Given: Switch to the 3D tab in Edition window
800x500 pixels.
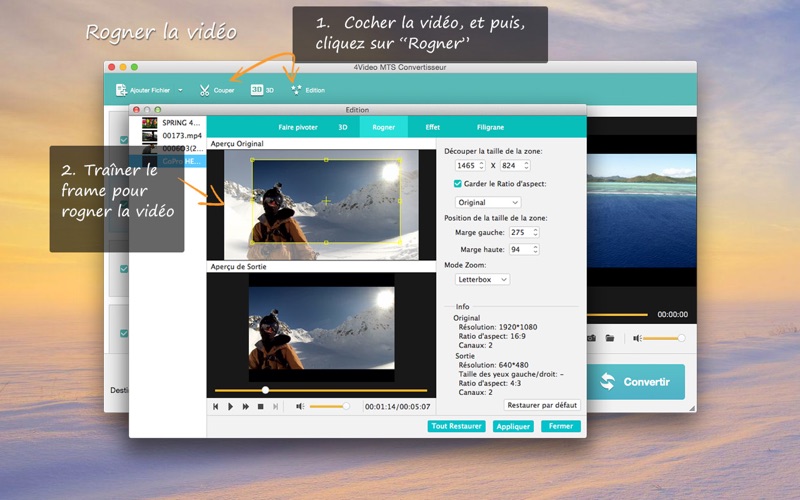Looking at the screenshot, I should (343, 127).
